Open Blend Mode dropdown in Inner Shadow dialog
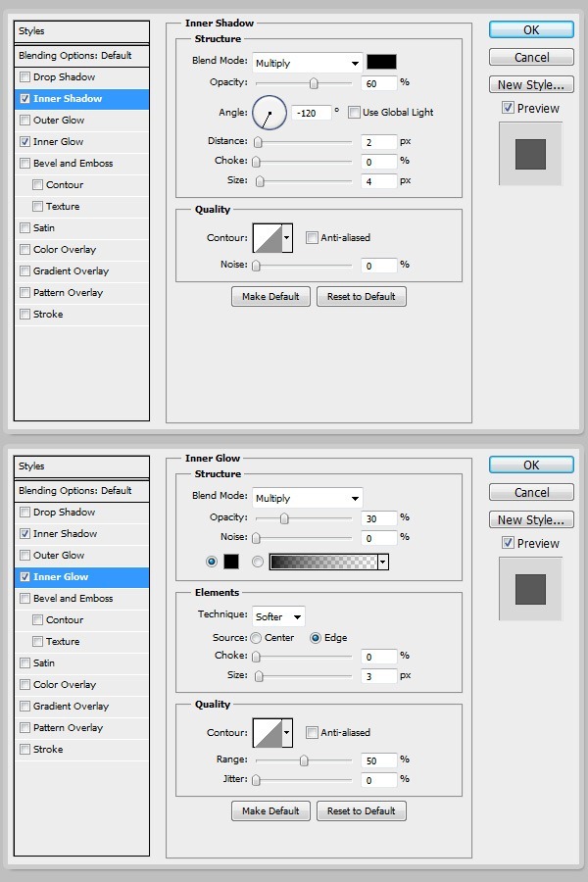Viewport: 588px width, 882px height. (x=307, y=63)
